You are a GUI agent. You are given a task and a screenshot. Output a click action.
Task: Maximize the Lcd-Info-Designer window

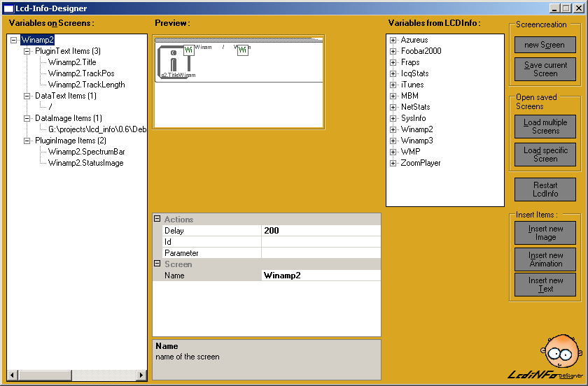click(566, 8)
